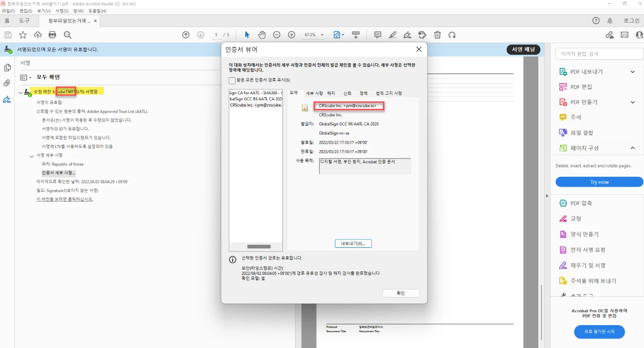The width and height of the screenshot is (644, 348).
Task: Switch to the 세부 사항 tab
Action: click(315, 94)
